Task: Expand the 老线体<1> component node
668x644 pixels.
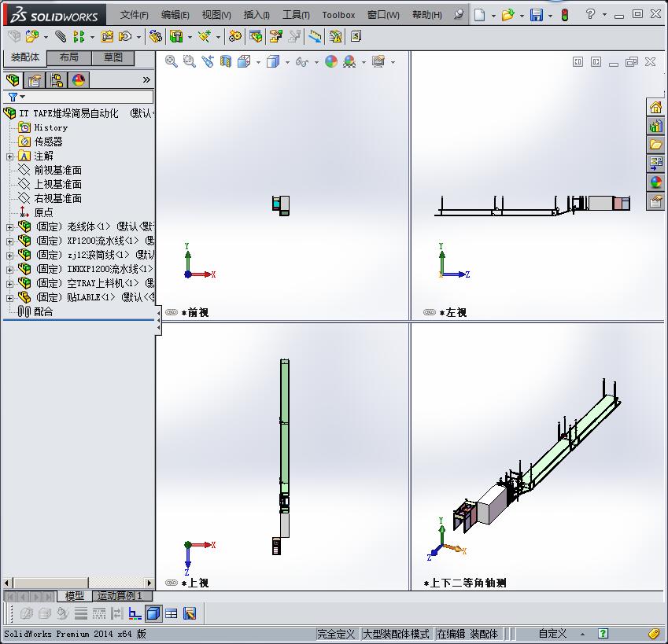Action: point(9,227)
